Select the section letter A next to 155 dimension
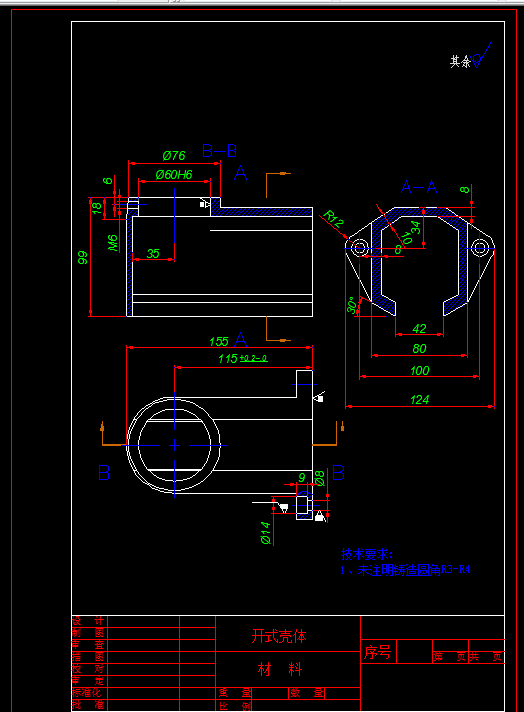524x712 pixels. tap(241, 340)
